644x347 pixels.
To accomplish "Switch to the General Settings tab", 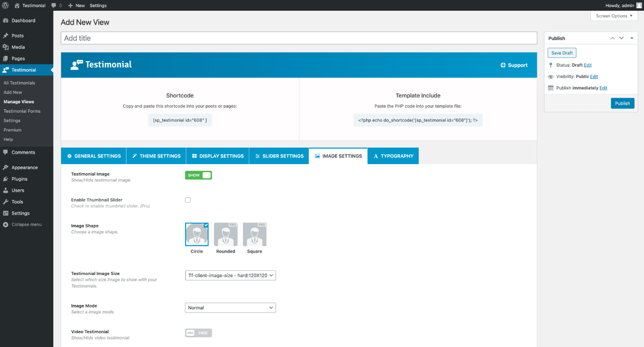I will tap(94, 156).
